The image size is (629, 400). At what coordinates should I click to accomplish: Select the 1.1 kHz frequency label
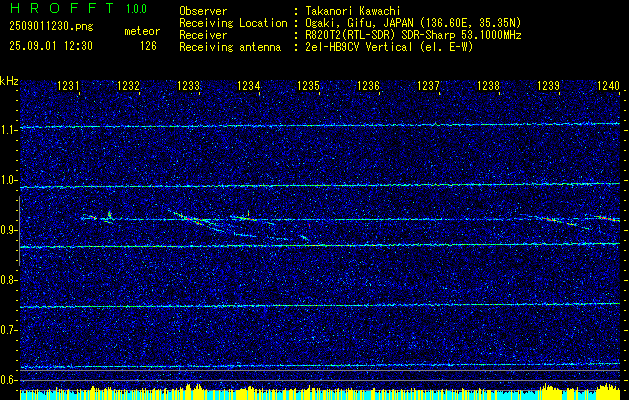coord(9,130)
